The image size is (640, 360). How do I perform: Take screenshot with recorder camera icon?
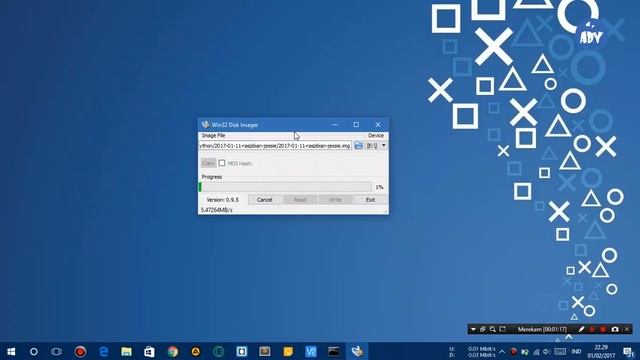pos(615,329)
